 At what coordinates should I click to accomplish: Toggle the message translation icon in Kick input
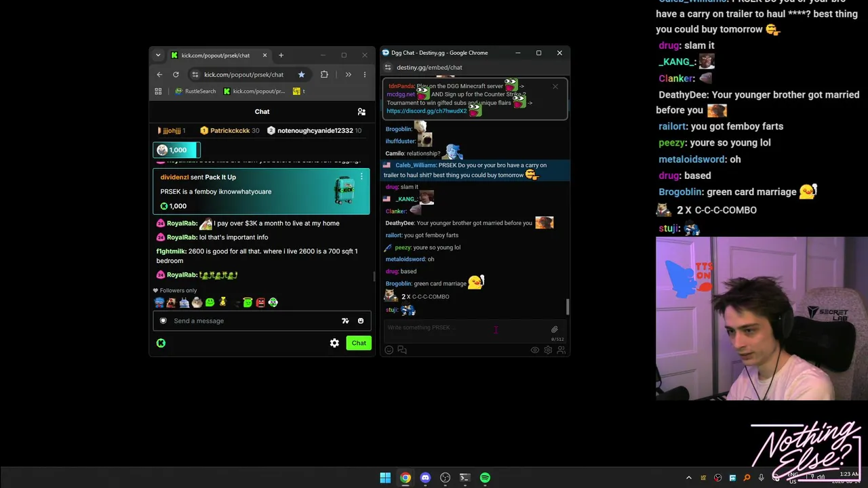click(345, 321)
